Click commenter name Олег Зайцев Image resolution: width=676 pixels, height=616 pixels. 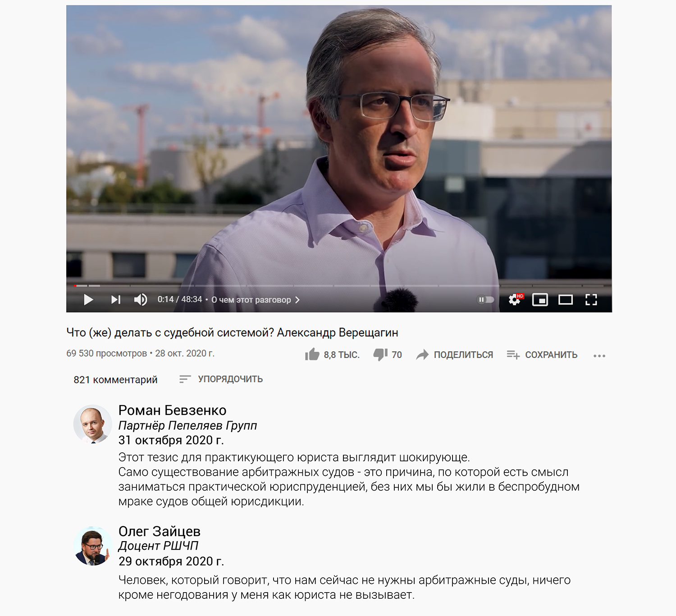pyautogui.click(x=159, y=531)
